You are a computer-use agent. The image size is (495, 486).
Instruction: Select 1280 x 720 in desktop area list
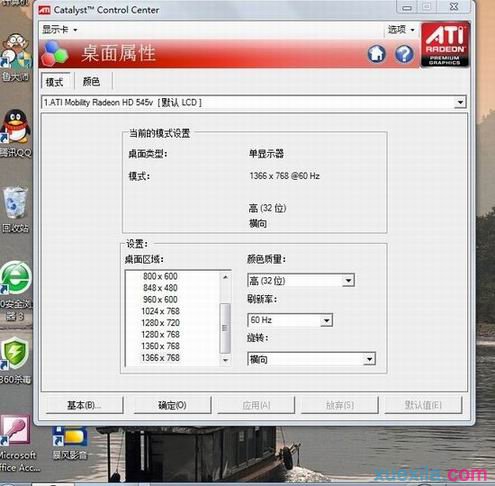tap(160, 323)
